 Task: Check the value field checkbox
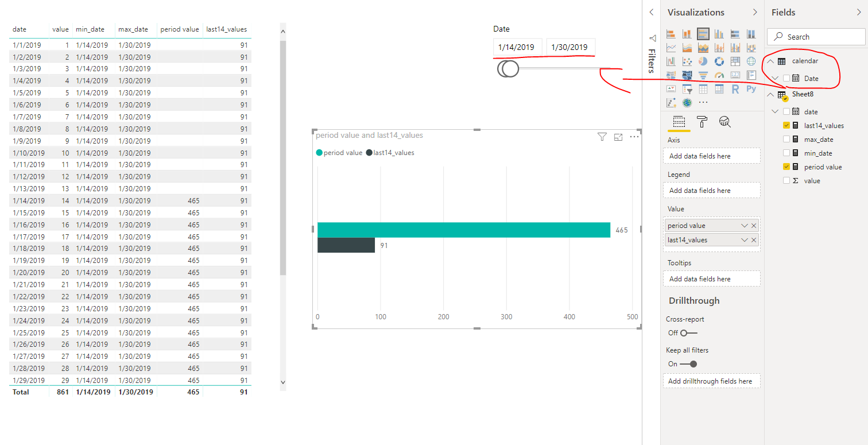(x=786, y=180)
